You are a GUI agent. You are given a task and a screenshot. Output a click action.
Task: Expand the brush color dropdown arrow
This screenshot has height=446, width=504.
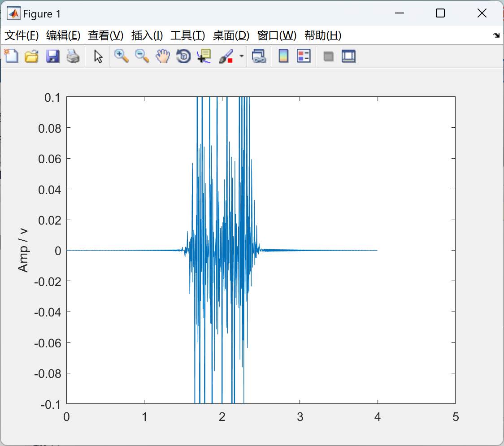point(242,56)
